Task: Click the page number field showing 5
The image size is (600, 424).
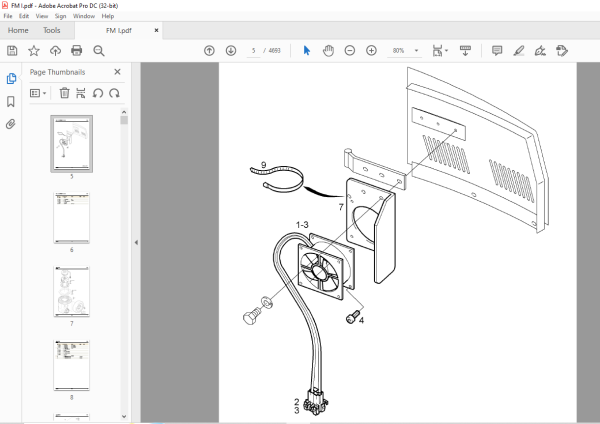Action: tap(253, 51)
